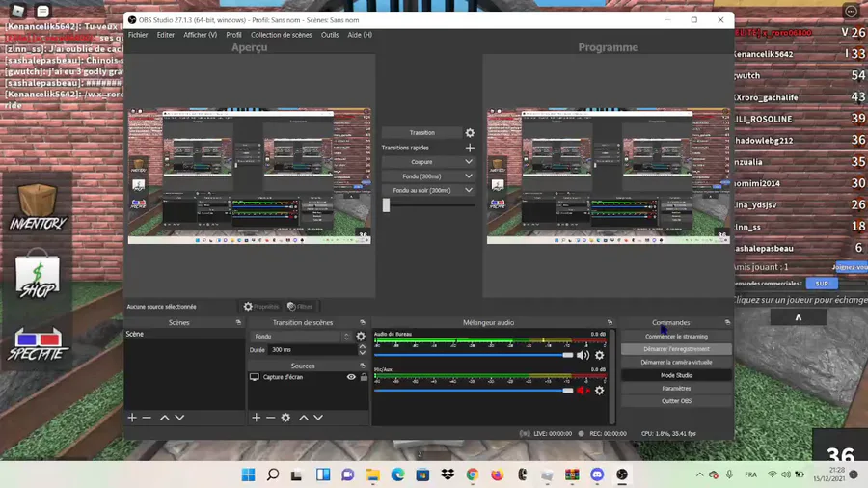Screen dimensions: 868x488
Task: Decrease the Durée value with down arrow
Action: click(362, 352)
